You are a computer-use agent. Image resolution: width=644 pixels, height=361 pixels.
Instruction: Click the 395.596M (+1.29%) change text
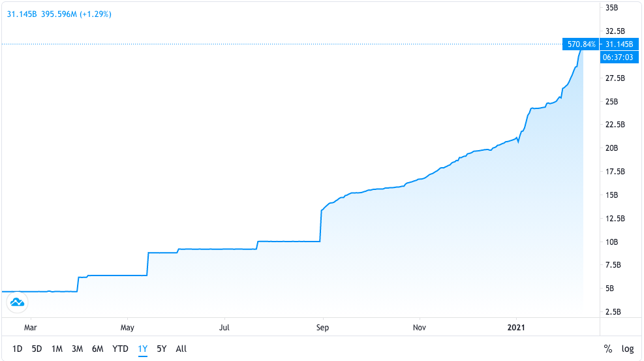(x=76, y=14)
